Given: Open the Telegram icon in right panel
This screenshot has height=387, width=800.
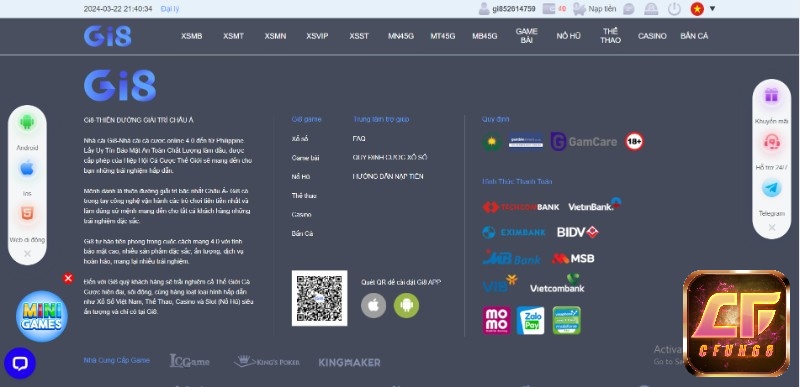Looking at the screenshot, I should tap(771, 188).
